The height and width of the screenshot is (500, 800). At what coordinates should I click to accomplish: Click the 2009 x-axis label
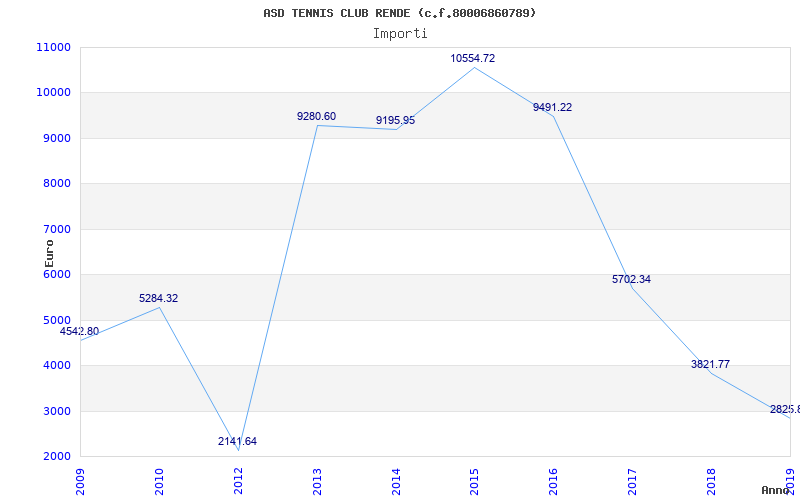pyautogui.click(x=80, y=482)
